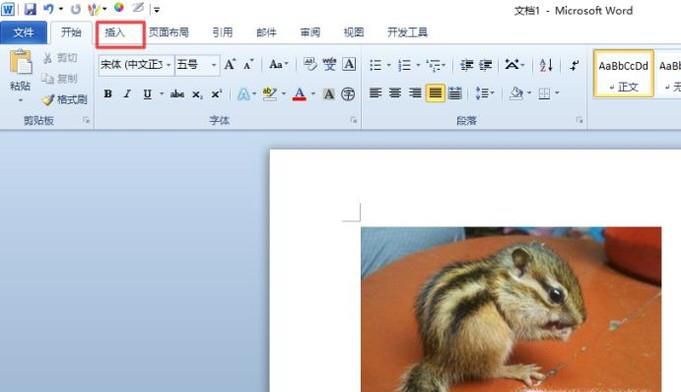Open the 插入 (Insert) tab
The height and width of the screenshot is (392, 681).
[115, 33]
